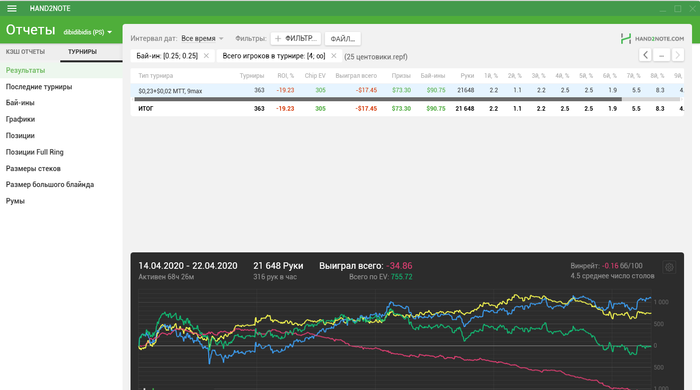Open the Графики report
Screen dimensions: 700x390
[20, 119]
